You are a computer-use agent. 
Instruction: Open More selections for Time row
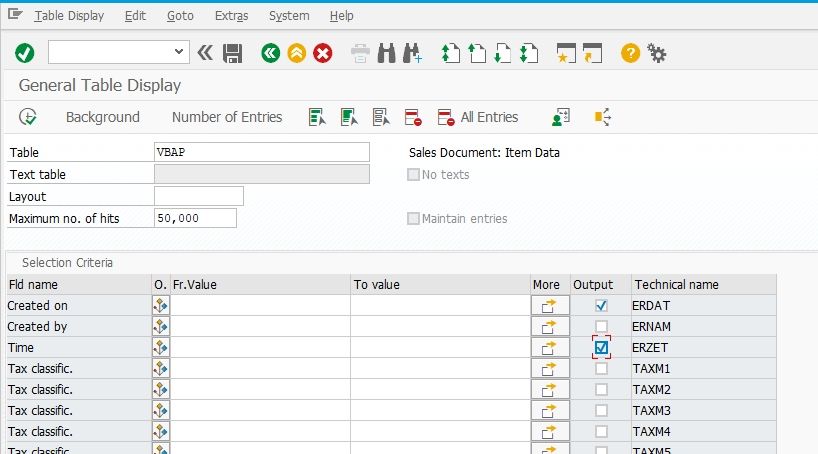550,347
